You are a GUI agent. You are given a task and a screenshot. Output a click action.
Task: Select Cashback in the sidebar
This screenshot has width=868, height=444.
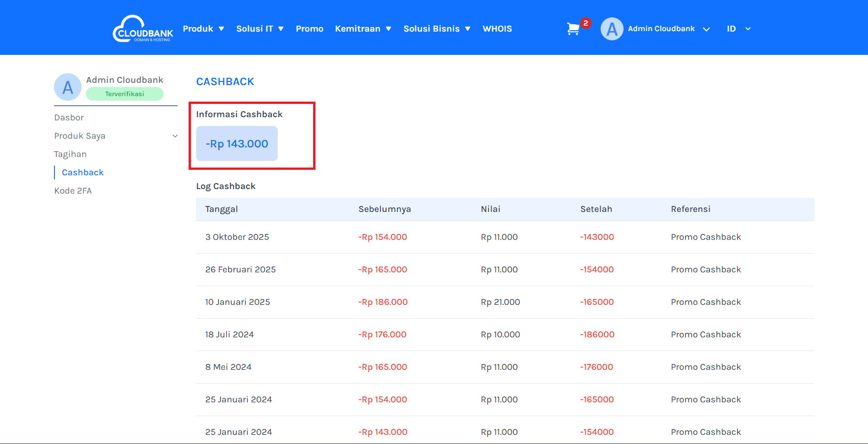click(83, 173)
